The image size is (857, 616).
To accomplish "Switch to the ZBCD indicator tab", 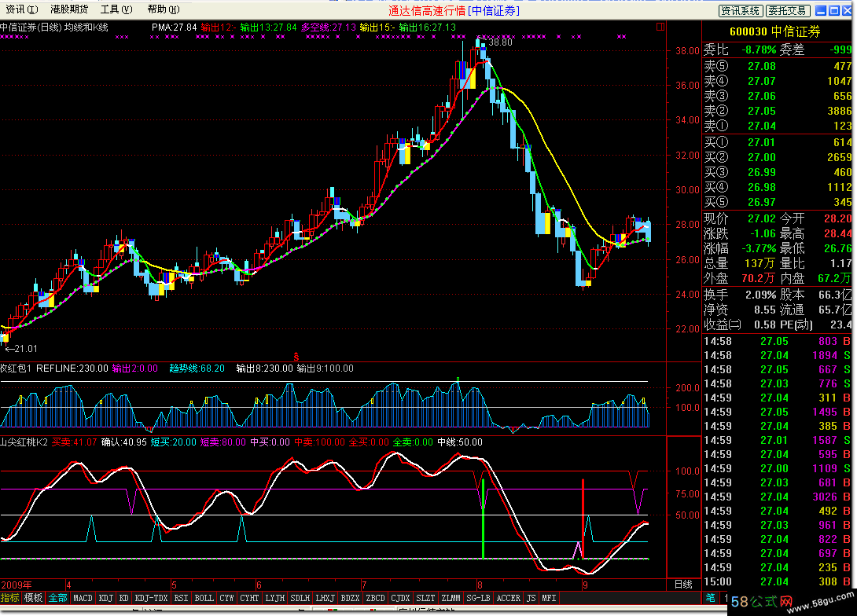I will (376, 598).
